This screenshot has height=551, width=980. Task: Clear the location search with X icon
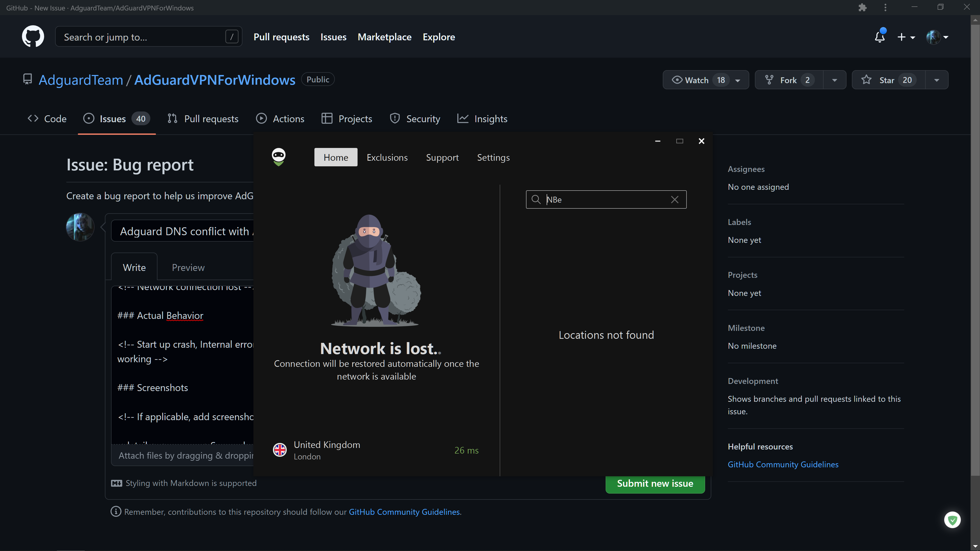pyautogui.click(x=675, y=200)
